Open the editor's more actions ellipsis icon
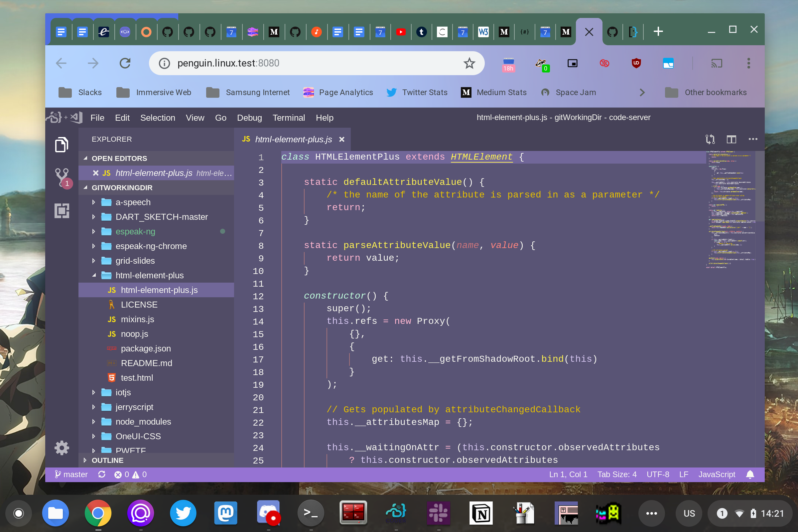This screenshot has height=532, width=798. [753, 139]
